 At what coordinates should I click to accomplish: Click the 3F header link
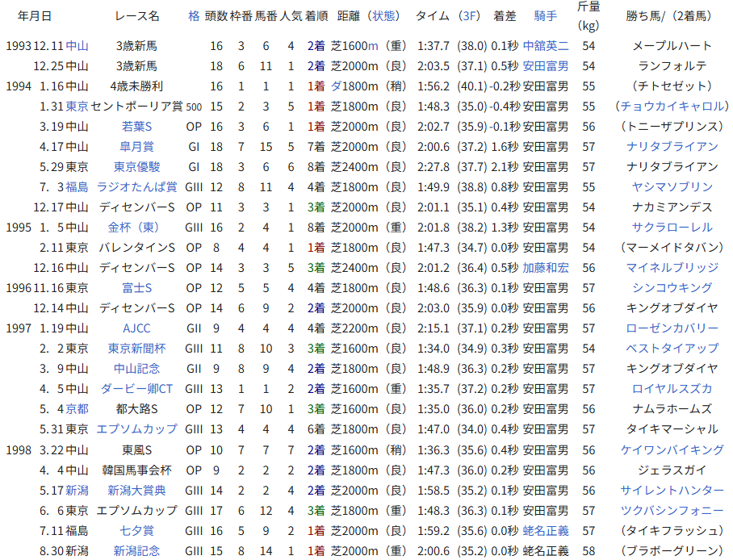coord(467,15)
